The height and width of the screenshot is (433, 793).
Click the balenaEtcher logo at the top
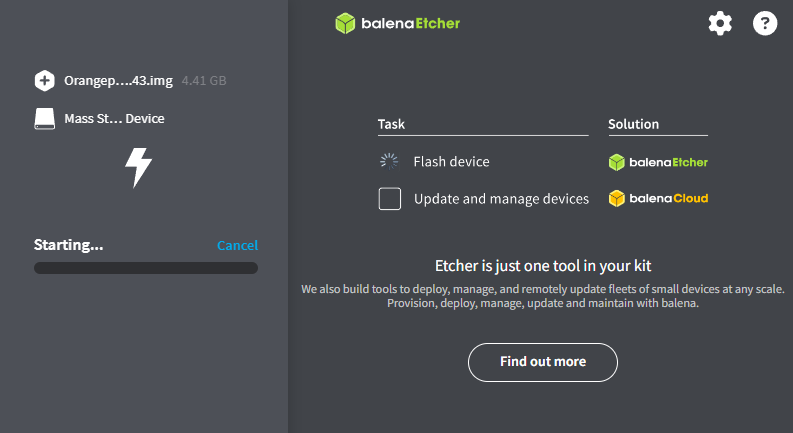[x=397, y=23]
